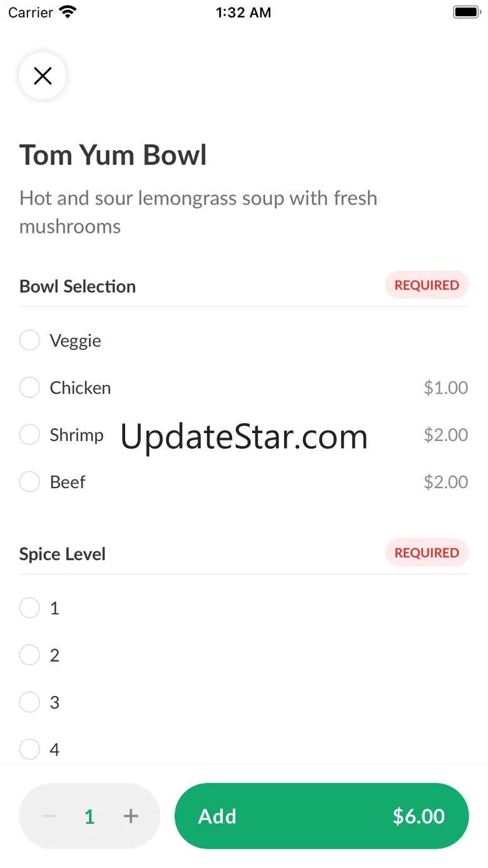Tap the Tom Yum Bowl title
This screenshot has height=868, width=488.
pyautogui.click(x=113, y=155)
